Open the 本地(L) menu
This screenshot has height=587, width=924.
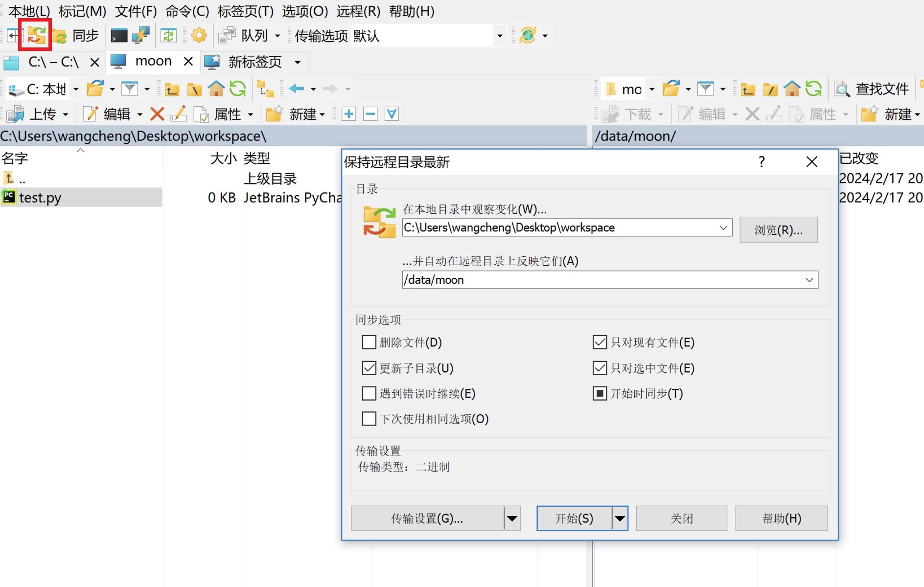click(x=29, y=11)
